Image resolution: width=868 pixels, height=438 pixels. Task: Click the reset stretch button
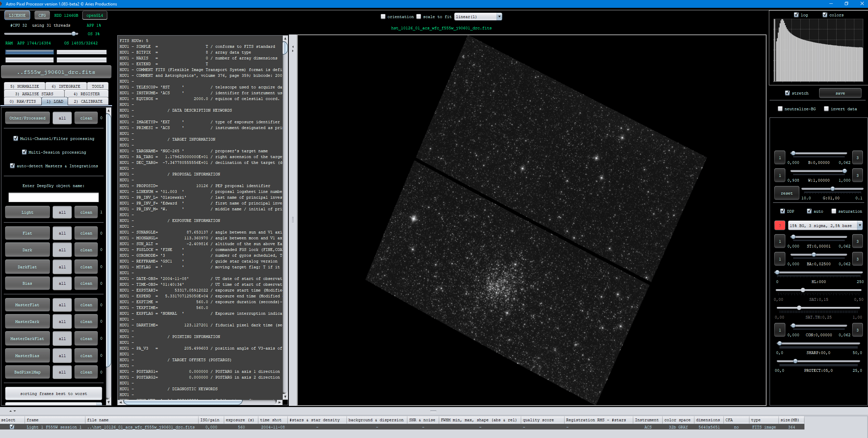coord(786,193)
